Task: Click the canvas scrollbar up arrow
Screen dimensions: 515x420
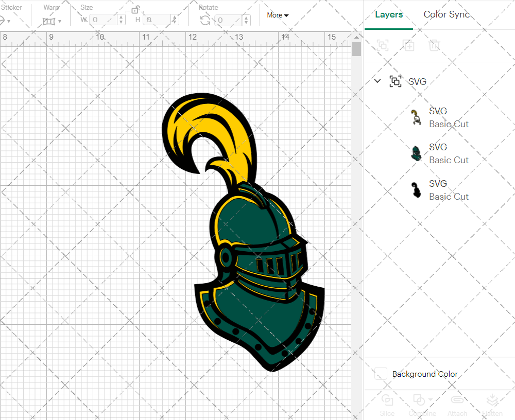Action: pos(356,37)
